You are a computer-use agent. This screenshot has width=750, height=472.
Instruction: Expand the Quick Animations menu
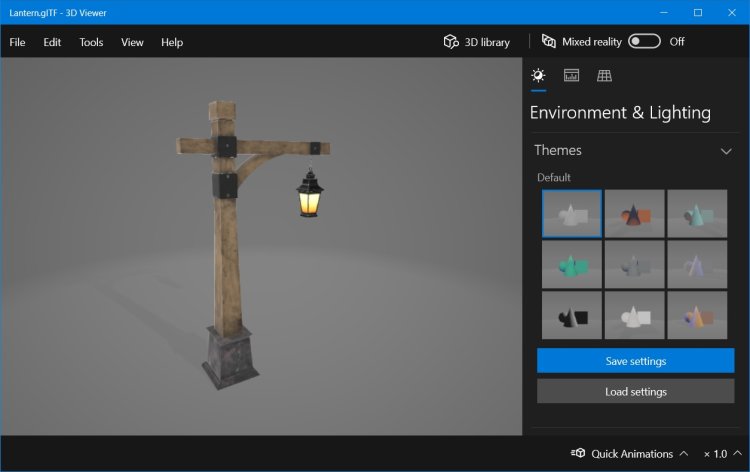(x=683, y=453)
